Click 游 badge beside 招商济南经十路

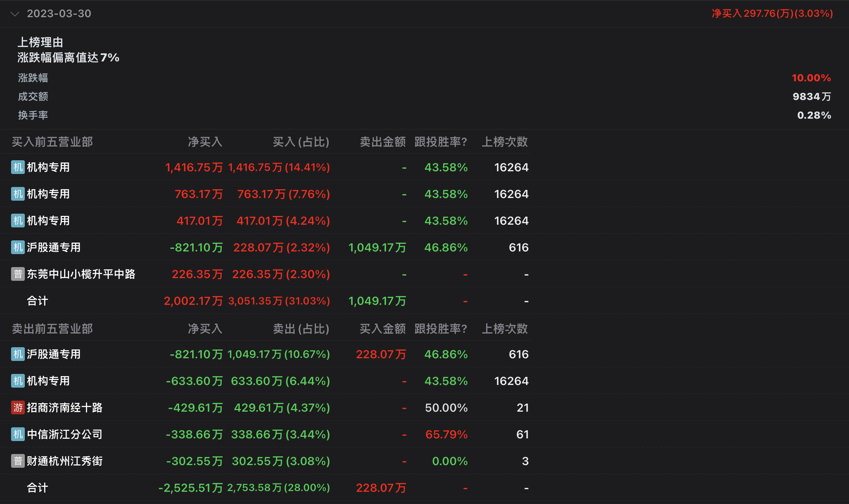coord(18,408)
